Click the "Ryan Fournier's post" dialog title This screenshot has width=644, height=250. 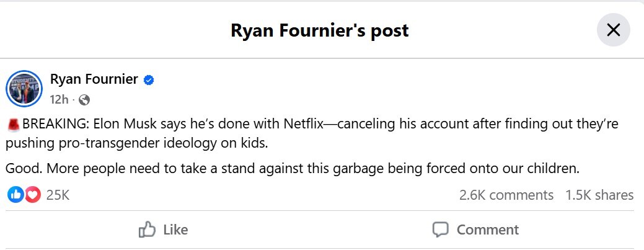pyautogui.click(x=319, y=30)
